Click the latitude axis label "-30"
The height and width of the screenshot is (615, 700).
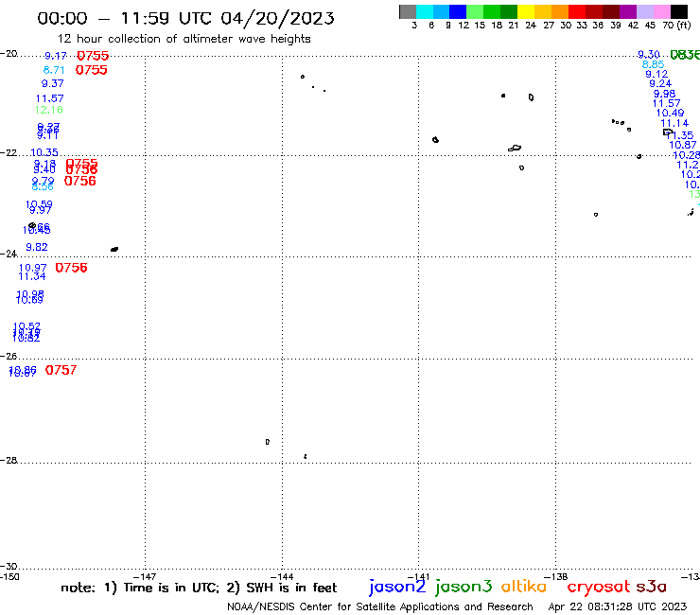9,567
